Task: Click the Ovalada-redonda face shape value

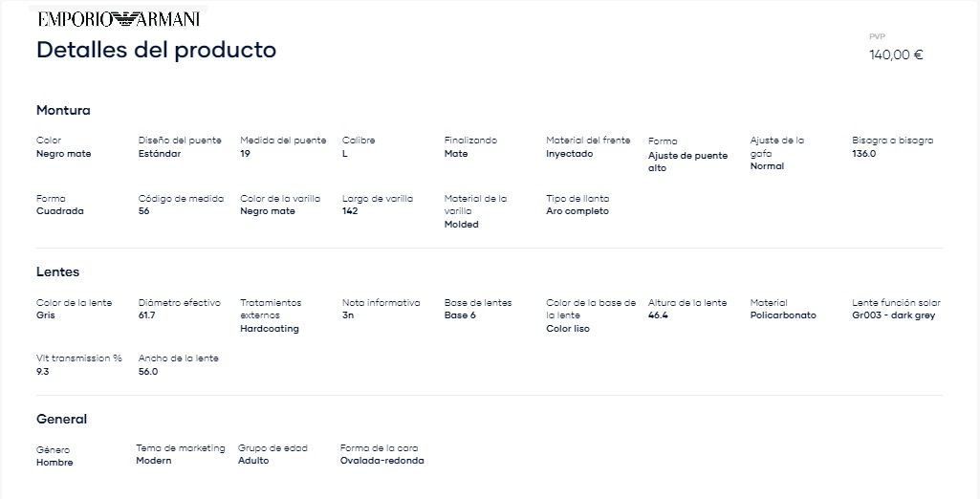Action: pos(381,461)
